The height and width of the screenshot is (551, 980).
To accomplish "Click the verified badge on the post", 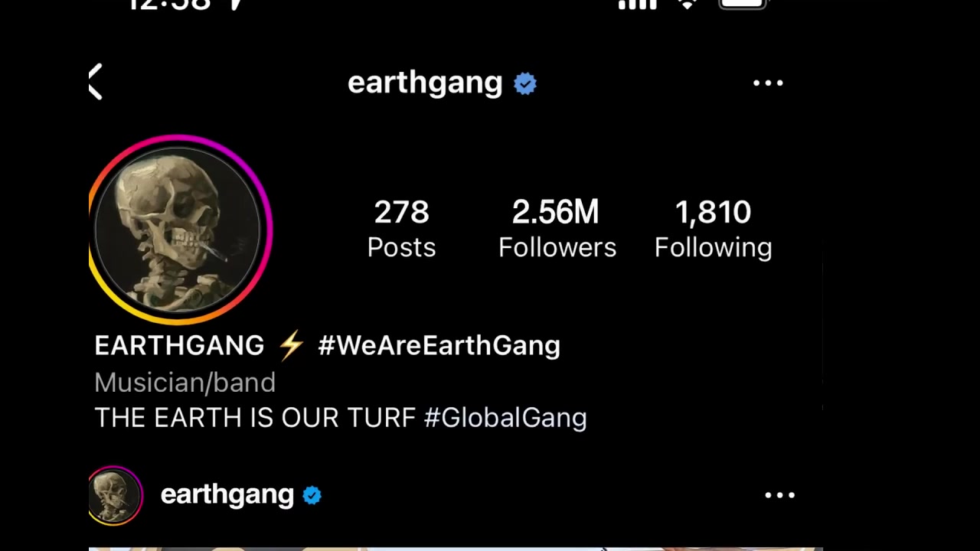I will [312, 495].
